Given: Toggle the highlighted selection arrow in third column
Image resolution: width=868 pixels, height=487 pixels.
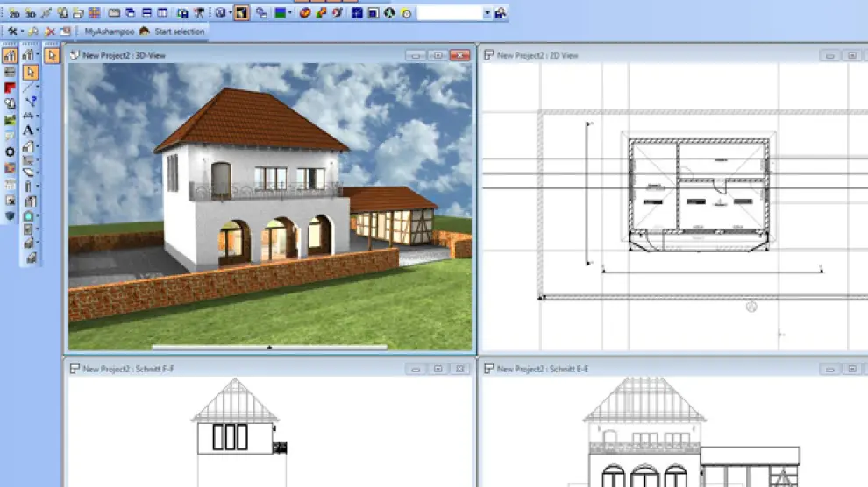Looking at the screenshot, I should coord(52,56).
